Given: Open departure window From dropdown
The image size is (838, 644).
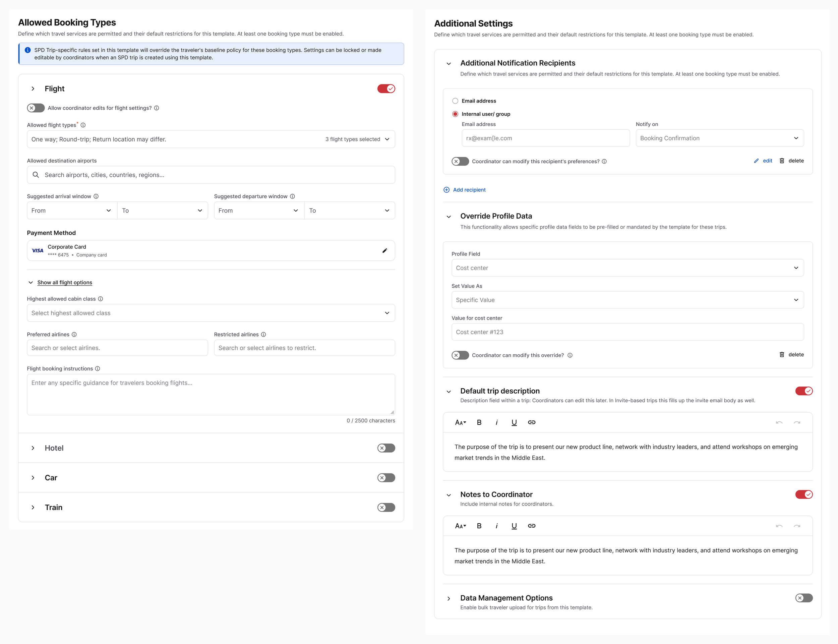Looking at the screenshot, I should point(259,211).
